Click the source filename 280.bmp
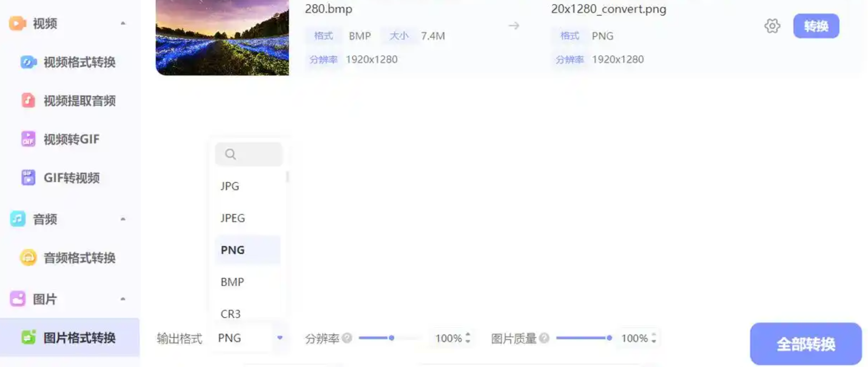 (328, 9)
